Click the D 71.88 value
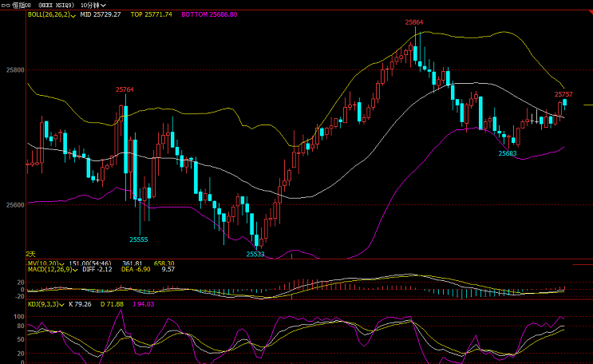Screen dimensions: 593x364 (x=112, y=304)
